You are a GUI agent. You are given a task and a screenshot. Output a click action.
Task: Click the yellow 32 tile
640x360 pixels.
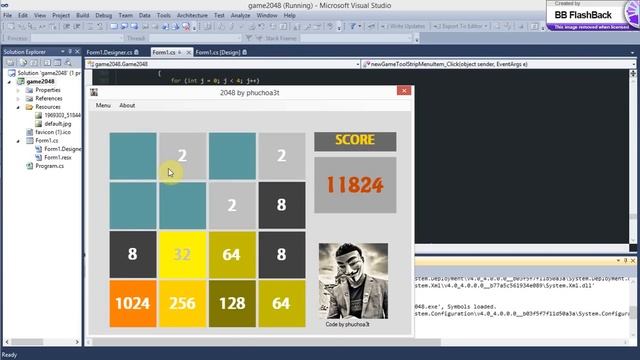point(182,254)
